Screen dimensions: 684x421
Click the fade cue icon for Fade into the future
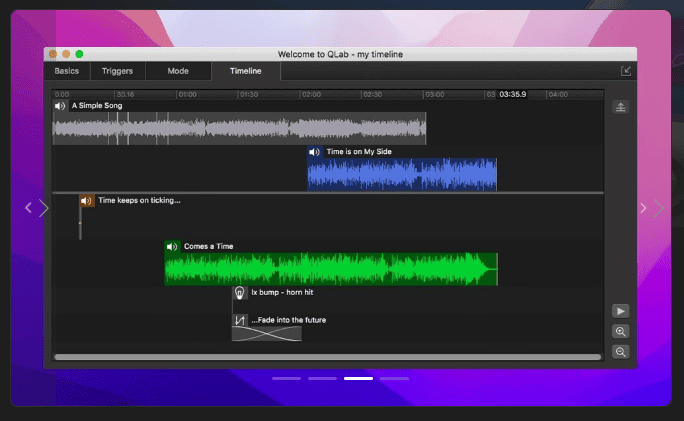click(239, 320)
